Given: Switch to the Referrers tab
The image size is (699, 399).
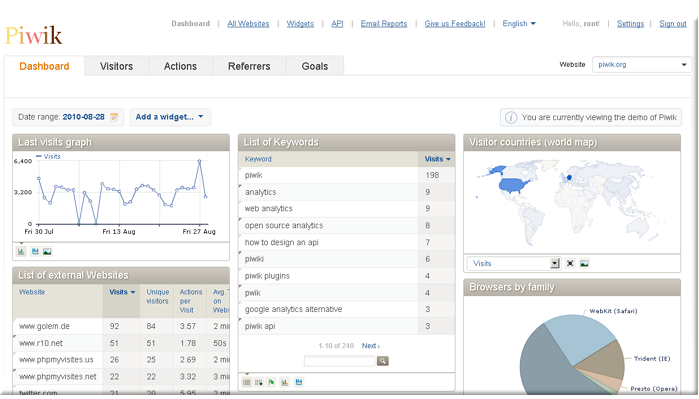Looking at the screenshot, I should 249,66.
